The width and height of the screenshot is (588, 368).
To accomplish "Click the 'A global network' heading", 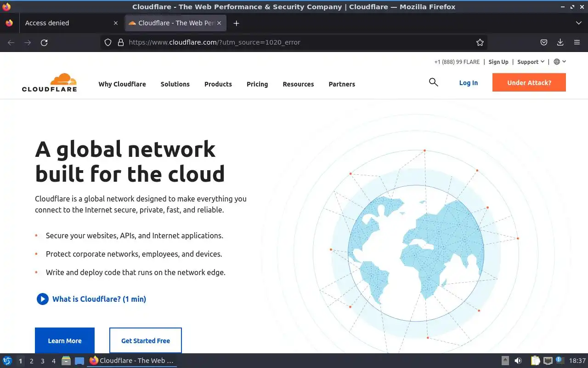I will click(130, 161).
